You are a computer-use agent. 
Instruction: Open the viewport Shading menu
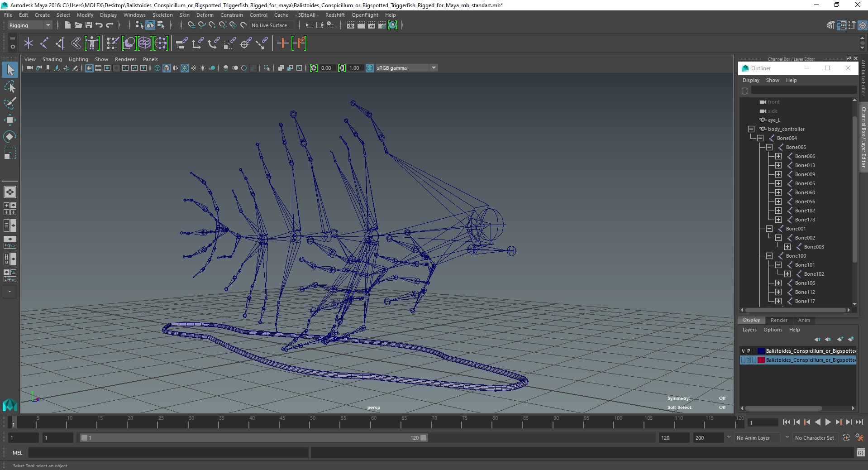[x=52, y=59]
